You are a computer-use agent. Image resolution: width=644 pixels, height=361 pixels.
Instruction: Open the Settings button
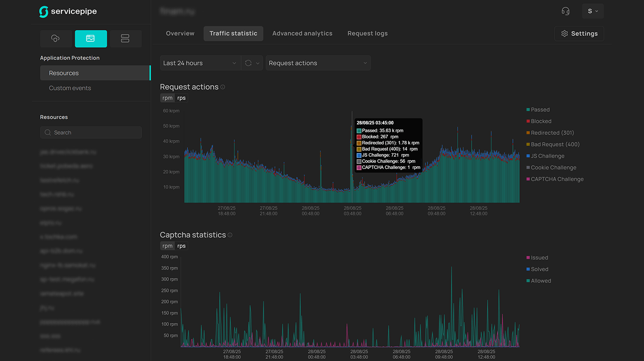pos(579,33)
